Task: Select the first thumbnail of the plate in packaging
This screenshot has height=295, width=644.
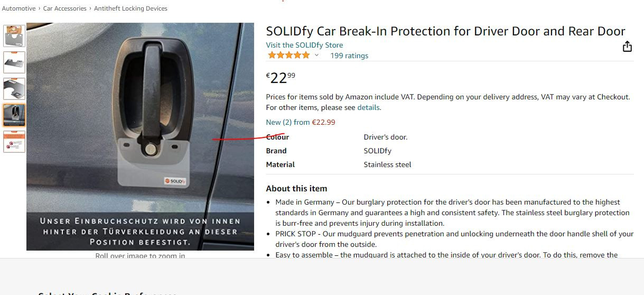Action: pos(14,36)
